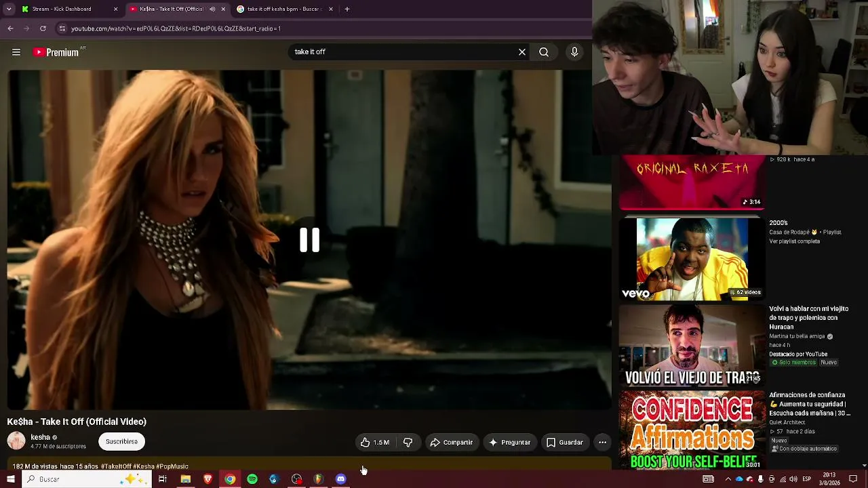Open the Confidence Affirmations thumbnail
Viewport: 868px width, 488px height.
692,430
